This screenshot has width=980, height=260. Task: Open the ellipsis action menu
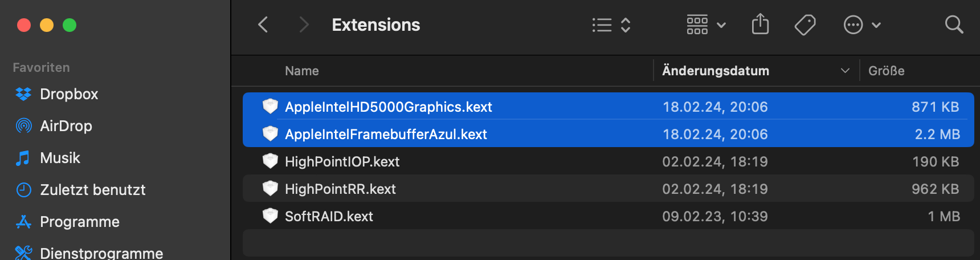click(861, 25)
